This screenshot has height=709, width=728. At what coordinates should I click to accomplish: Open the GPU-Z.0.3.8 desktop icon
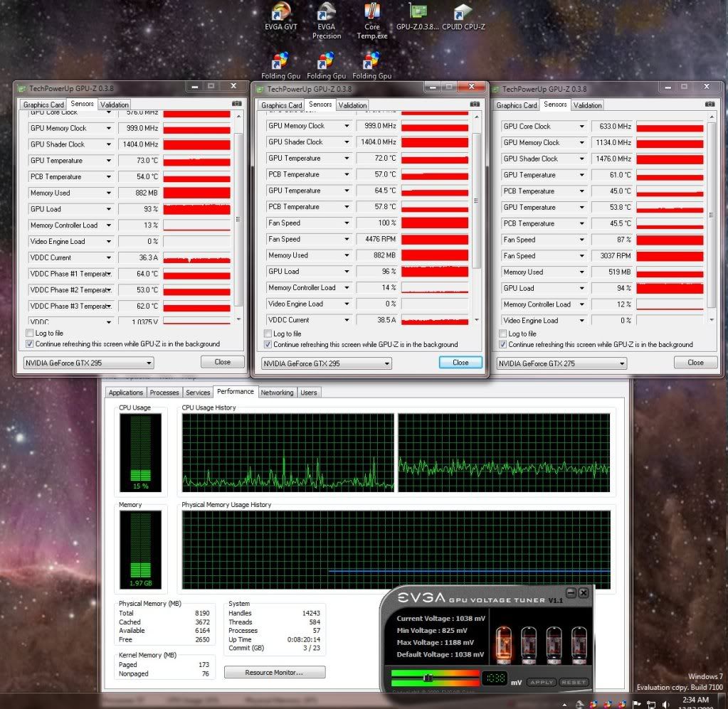[x=418, y=12]
